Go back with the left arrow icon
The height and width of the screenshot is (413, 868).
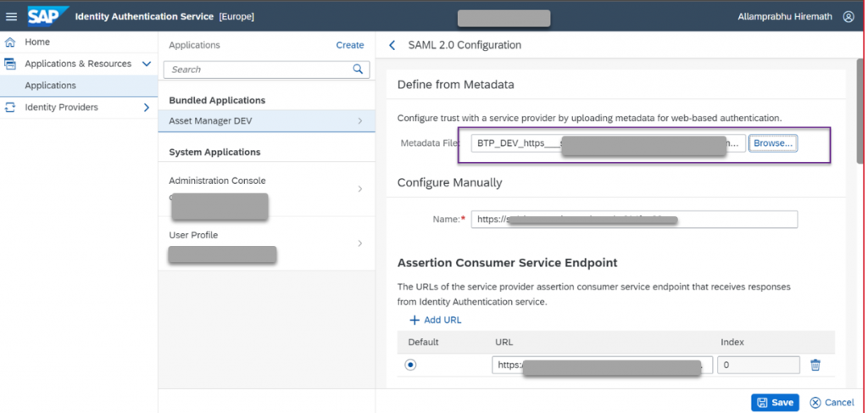(x=392, y=46)
